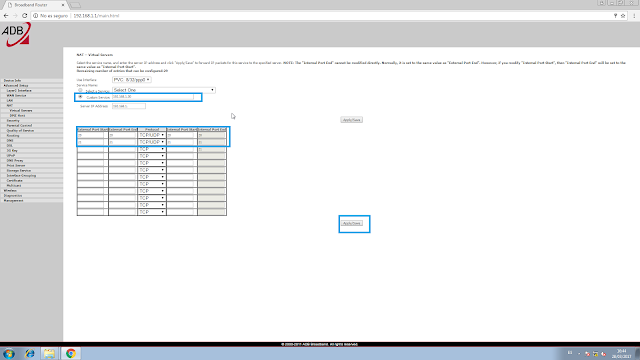640x360 pixels.
Task: Click the ADB logo
Action: click(x=16, y=34)
